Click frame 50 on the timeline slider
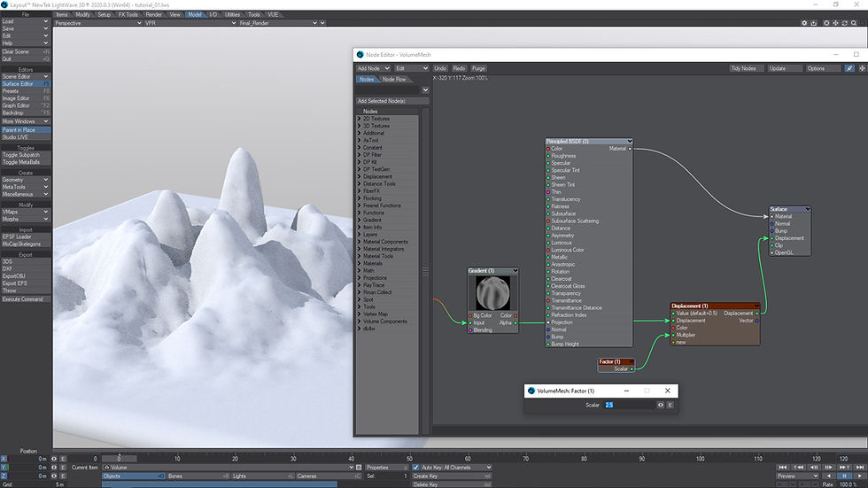This screenshot has height=488, width=868. coord(410,459)
